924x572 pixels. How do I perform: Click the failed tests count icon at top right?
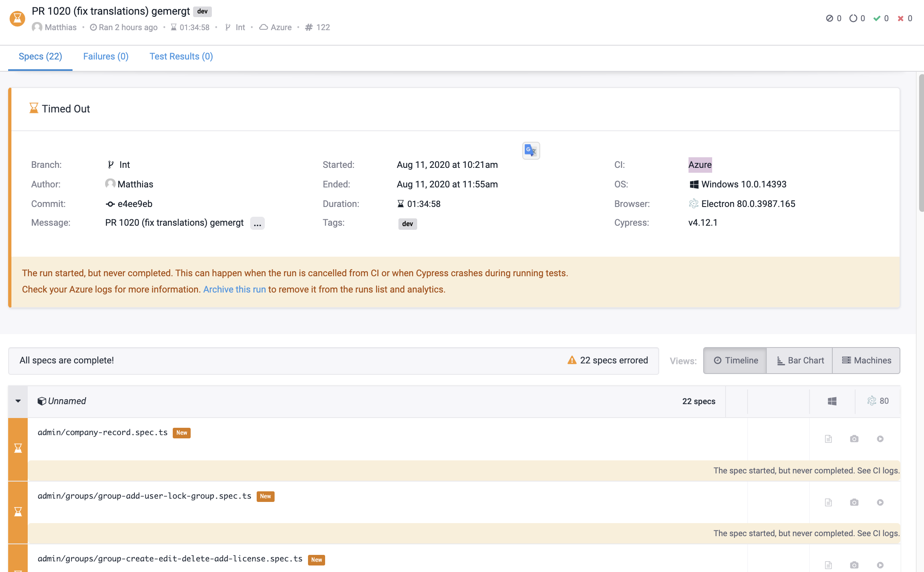[x=900, y=18]
